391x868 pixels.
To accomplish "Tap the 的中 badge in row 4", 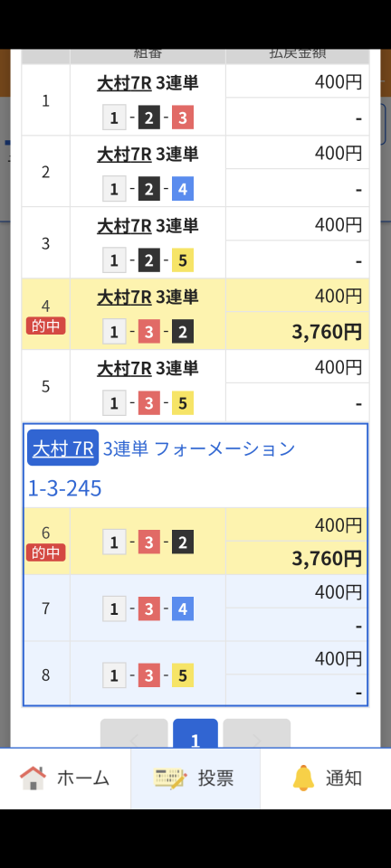I will tap(45, 326).
